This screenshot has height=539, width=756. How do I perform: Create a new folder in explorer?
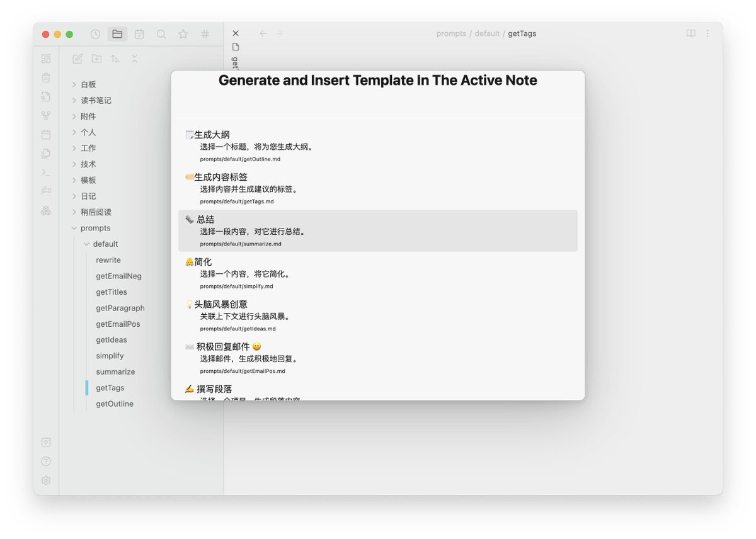[96, 59]
